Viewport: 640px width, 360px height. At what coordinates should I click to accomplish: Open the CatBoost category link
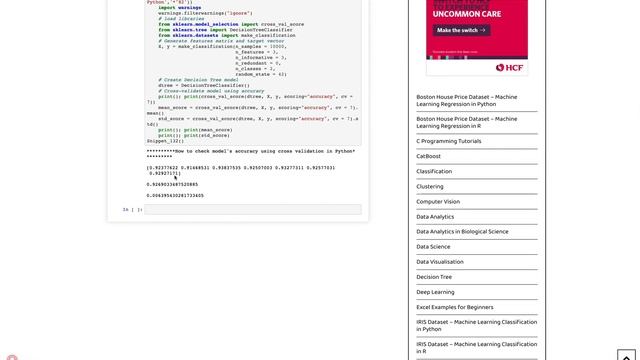point(428,156)
